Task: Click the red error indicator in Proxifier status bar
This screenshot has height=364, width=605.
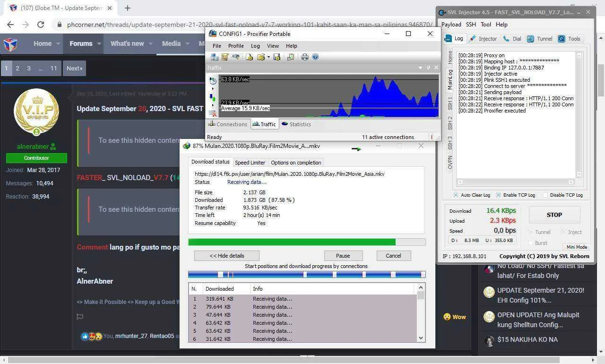Action: click(x=432, y=137)
